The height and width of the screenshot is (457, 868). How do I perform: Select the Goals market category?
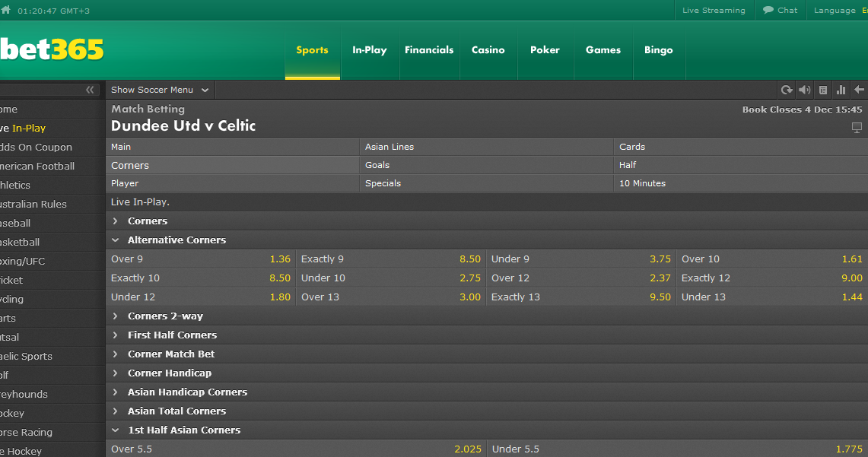(487, 165)
